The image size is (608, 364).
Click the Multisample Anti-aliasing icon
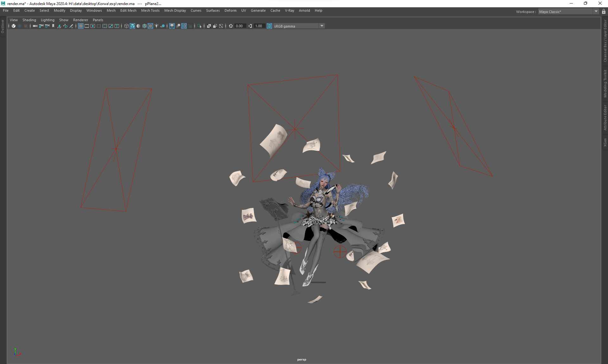pyautogui.click(x=184, y=26)
